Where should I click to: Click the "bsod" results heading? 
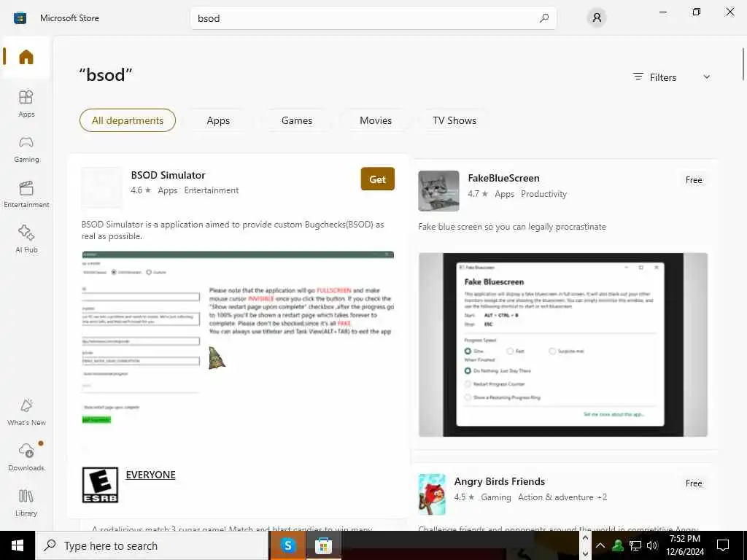pyautogui.click(x=106, y=75)
